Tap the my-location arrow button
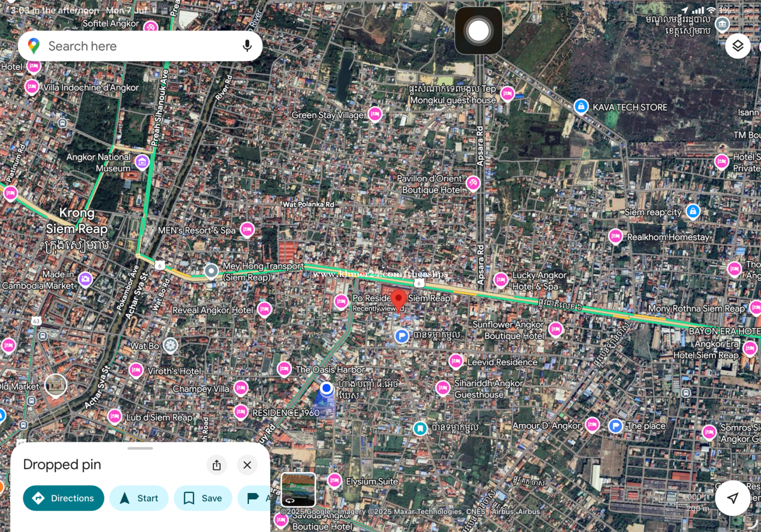This screenshot has width=761, height=532. [732, 498]
